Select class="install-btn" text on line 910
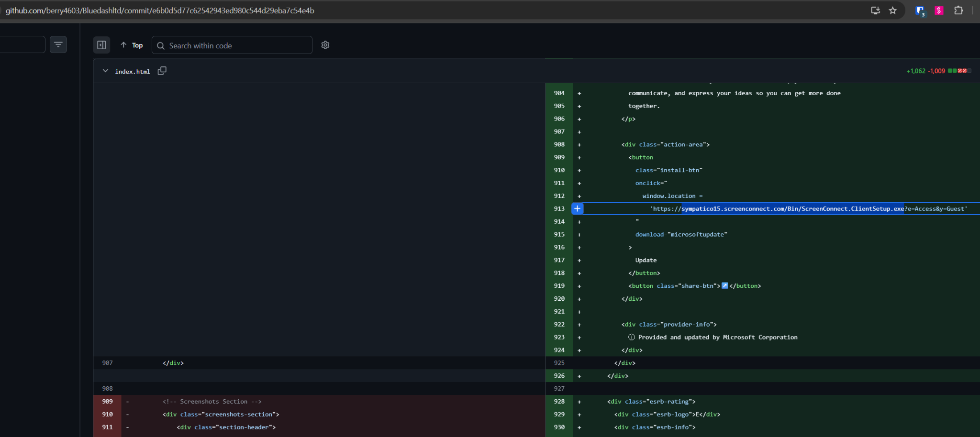 tap(669, 170)
